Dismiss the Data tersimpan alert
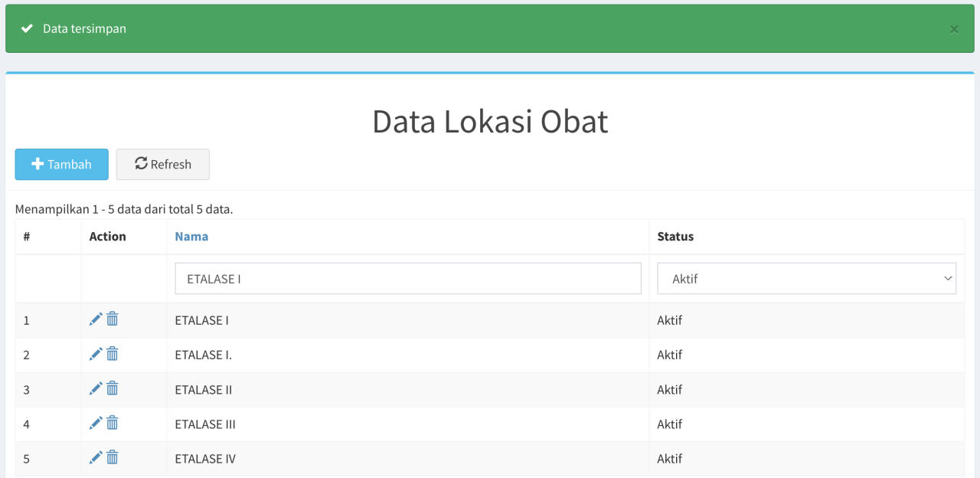 click(954, 29)
